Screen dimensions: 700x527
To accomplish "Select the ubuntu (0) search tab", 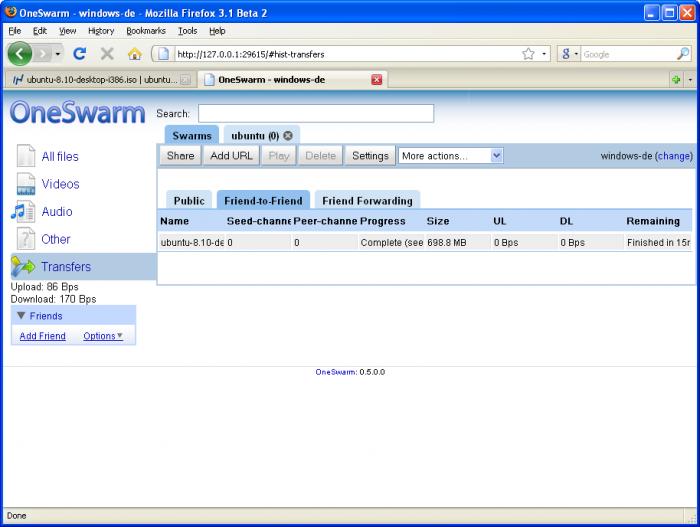I will tap(255, 135).
